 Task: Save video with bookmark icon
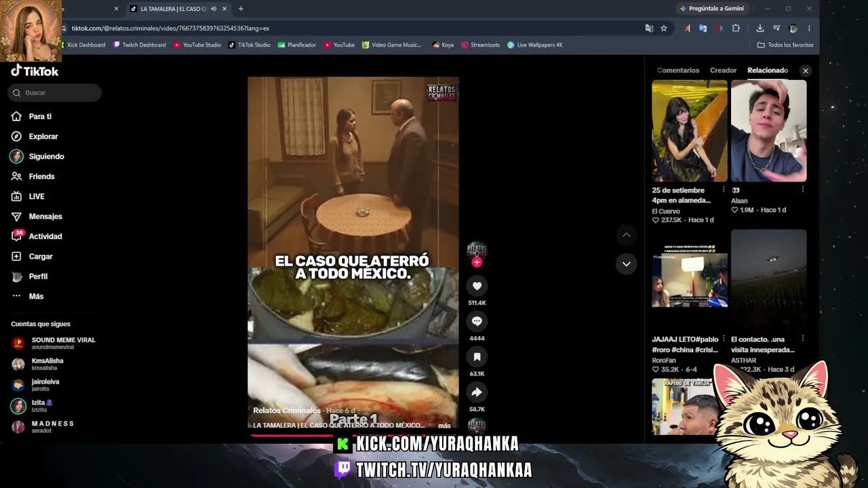[x=477, y=357]
